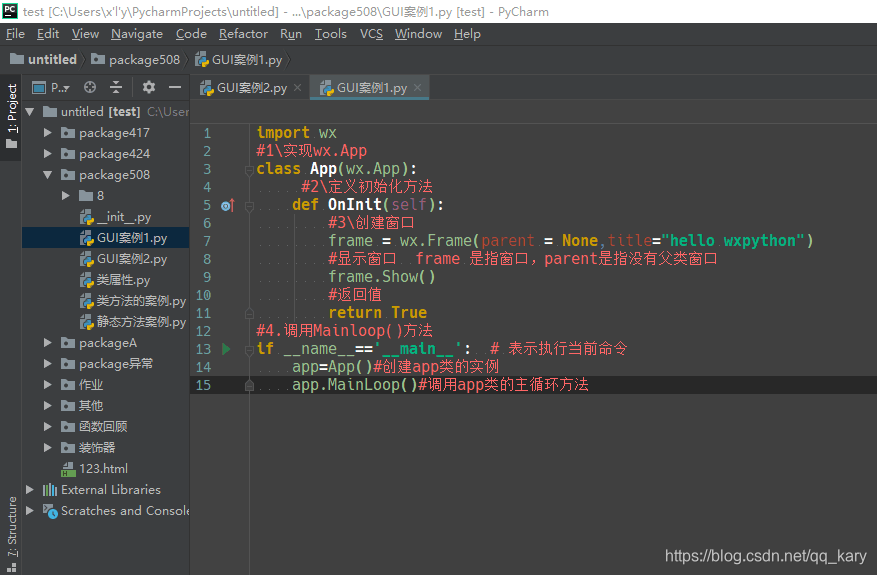Viewport: 877px width, 575px height.
Task: Toggle the Structure tool window tab
Action: tap(12, 534)
